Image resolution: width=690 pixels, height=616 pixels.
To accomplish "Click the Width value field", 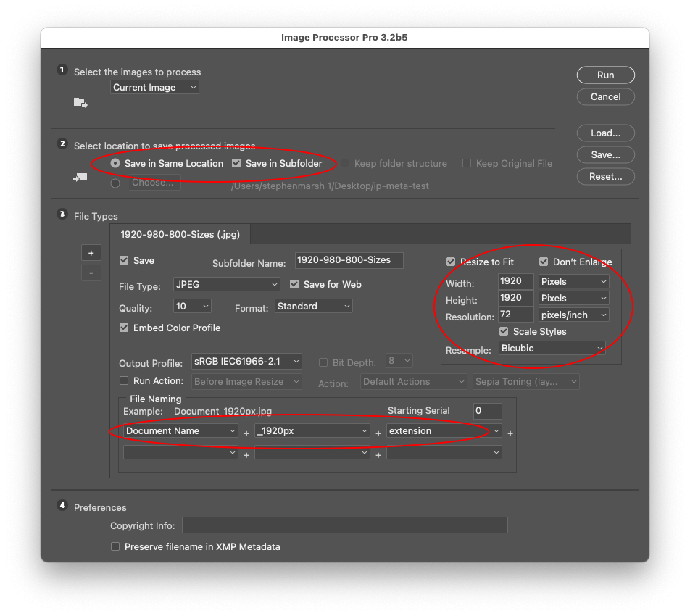I will point(516,281).
